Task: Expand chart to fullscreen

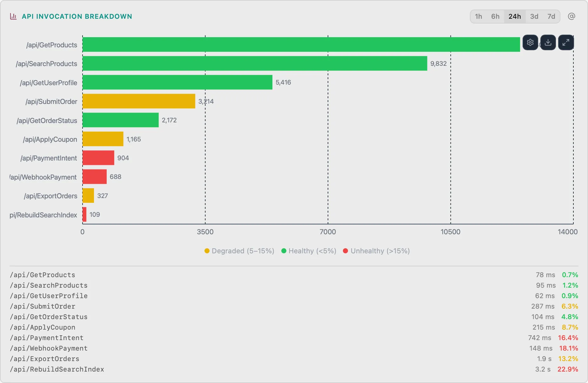Action: click(x=566, y=43)
